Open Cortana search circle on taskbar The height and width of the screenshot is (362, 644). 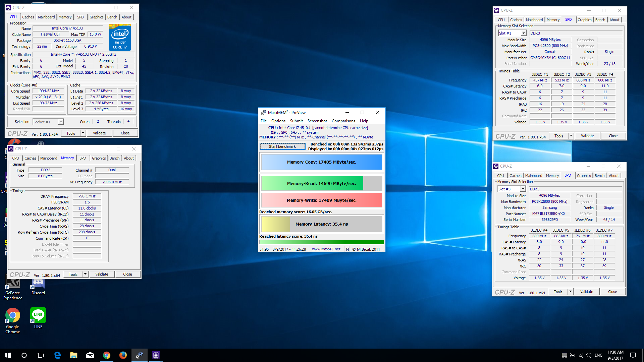pyautogui.click(x=24, y=355)
